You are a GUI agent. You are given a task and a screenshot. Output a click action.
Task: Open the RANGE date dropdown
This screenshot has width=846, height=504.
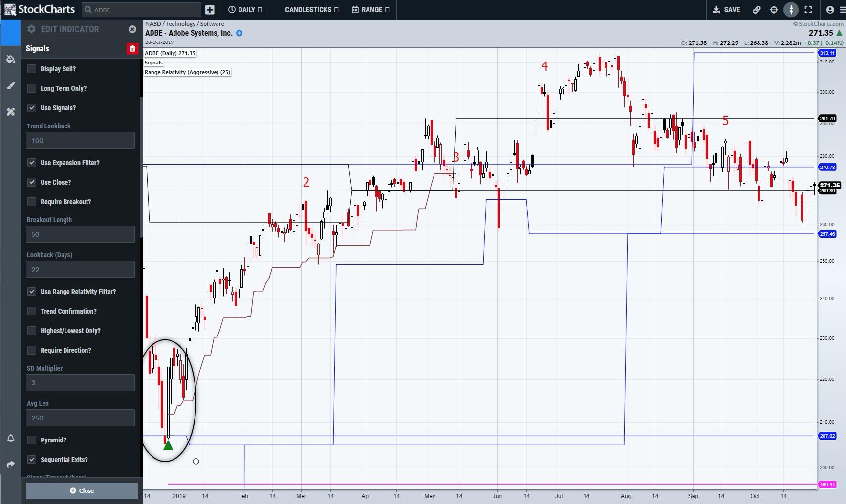[x=370, y=10]
